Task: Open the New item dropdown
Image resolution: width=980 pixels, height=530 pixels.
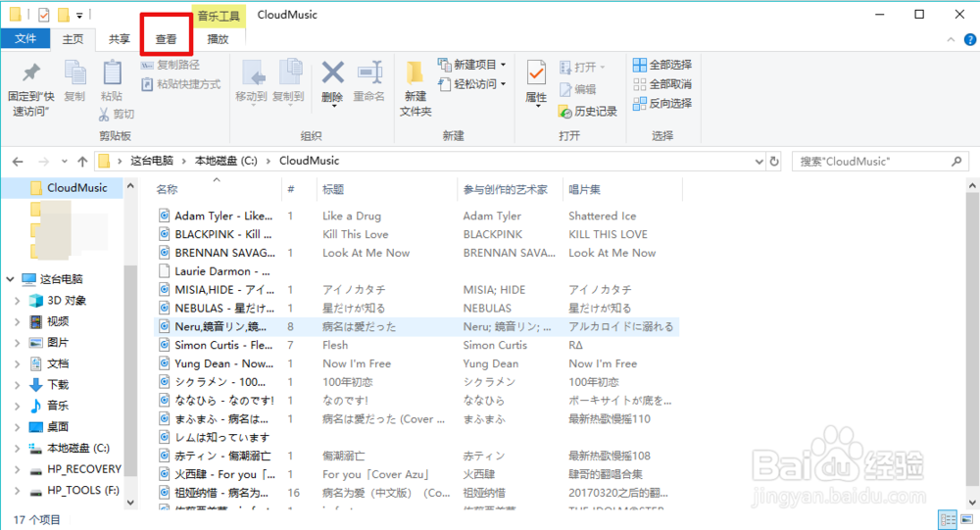Action: click(x=472, y=65)
